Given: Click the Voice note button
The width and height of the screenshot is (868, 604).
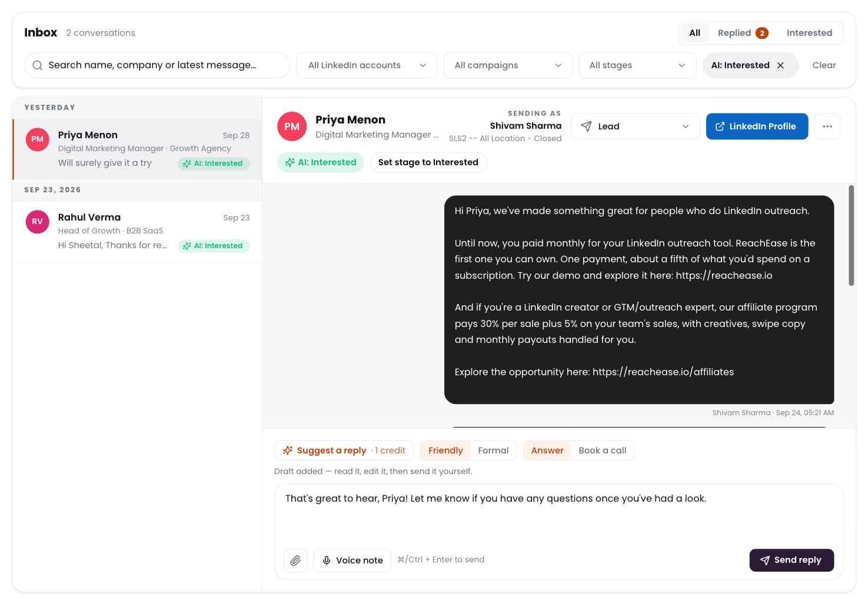Looking at the screenshot, I should [352, 560].
